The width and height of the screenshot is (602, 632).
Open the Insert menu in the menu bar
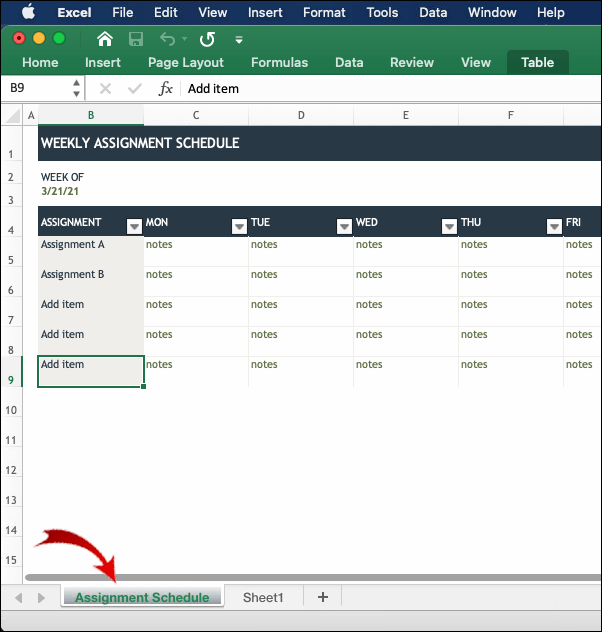(265, 12)
